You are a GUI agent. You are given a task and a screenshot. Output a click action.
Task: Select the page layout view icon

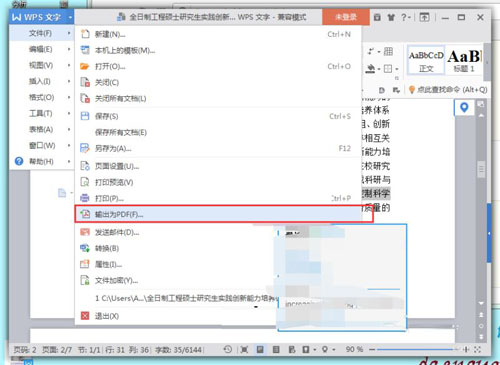tap(260, 349)
